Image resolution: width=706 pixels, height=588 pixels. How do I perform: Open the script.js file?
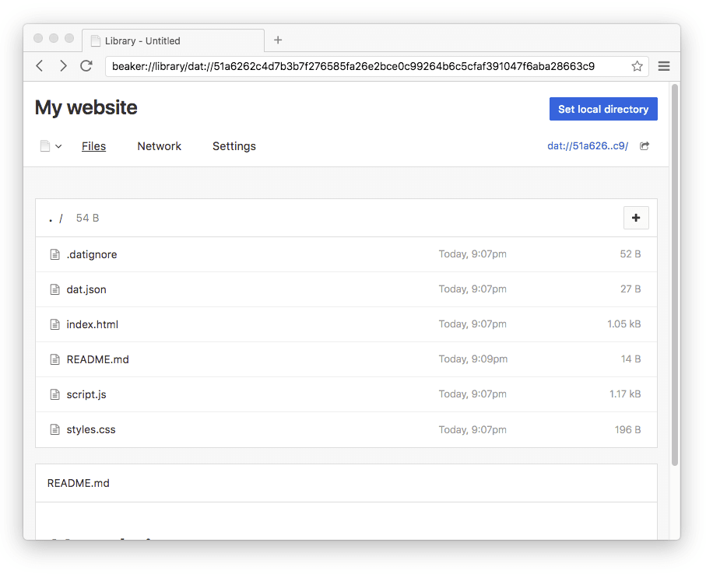(86, 394)
